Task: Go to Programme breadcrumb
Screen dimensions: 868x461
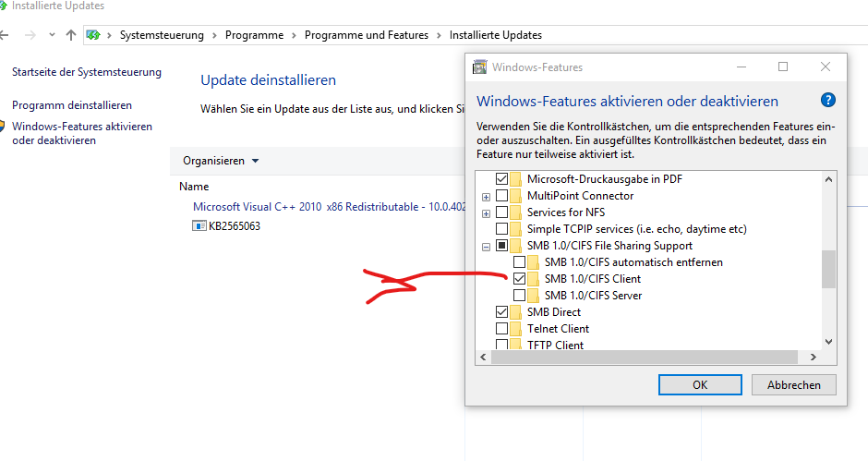Action: click(x=254, y=35)
